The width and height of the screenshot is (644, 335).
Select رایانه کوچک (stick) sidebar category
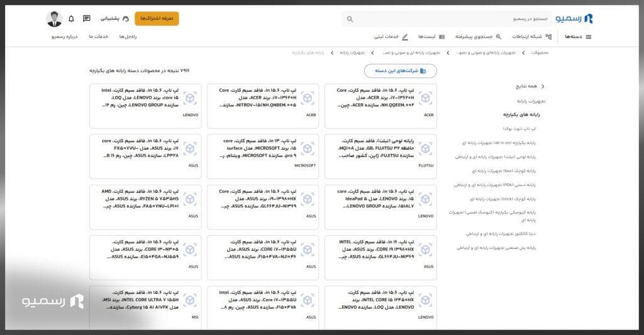[x=502, y=199]
